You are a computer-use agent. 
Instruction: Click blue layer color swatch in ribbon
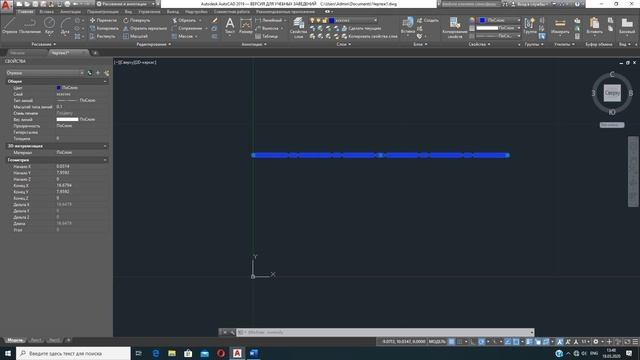[332, 20]
